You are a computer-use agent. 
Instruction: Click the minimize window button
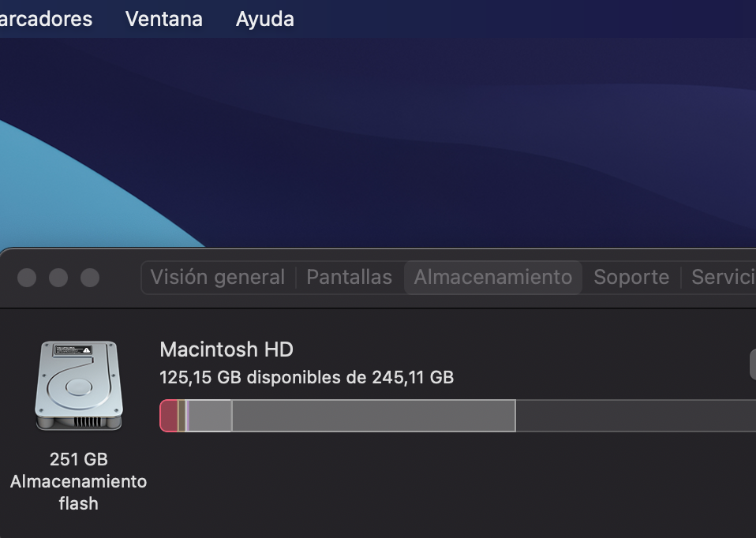(58, 278)
